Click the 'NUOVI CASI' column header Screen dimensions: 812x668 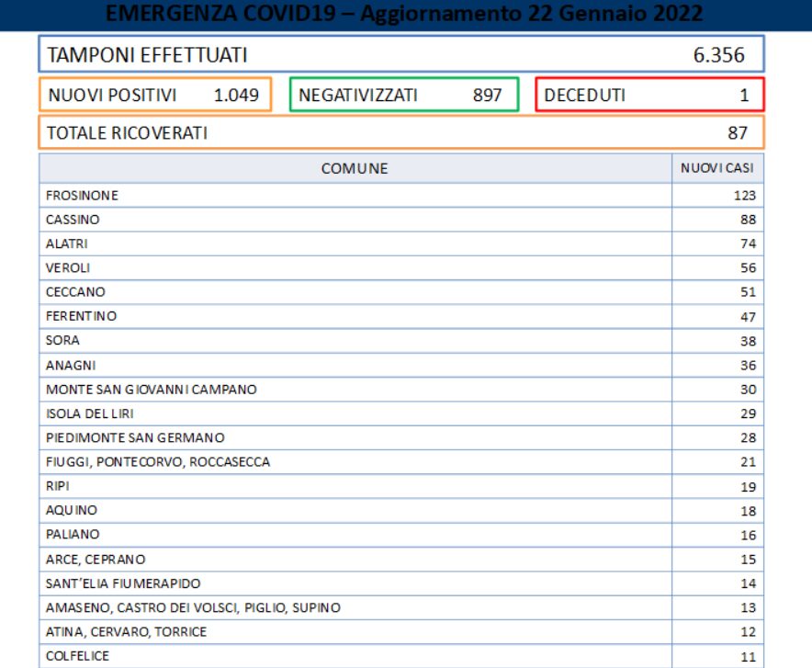coord(717,168)
